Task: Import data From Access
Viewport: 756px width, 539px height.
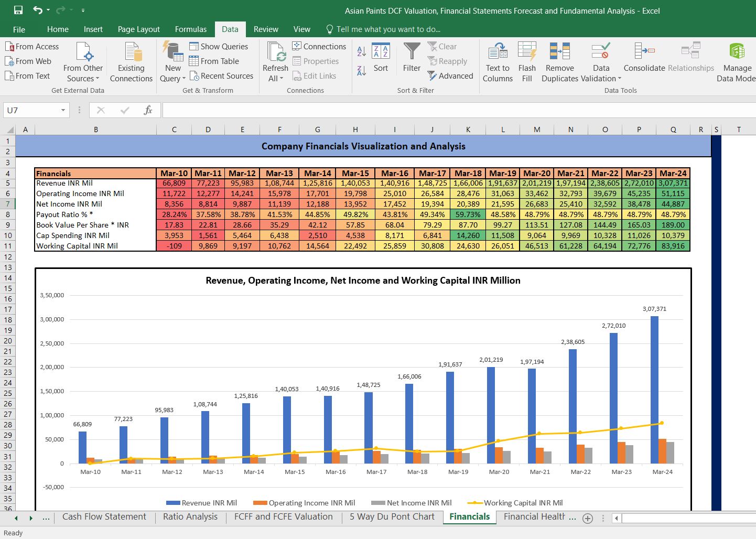Action: coord(32,46)
